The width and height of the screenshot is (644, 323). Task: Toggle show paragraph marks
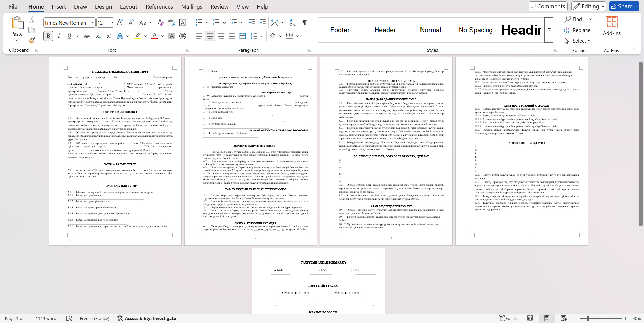pyautogui.click(x=305, y=23)
